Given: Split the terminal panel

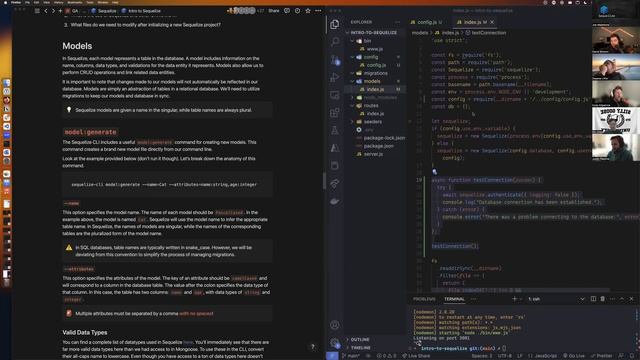Looking at the screenshot, I should tap(593, 299).
